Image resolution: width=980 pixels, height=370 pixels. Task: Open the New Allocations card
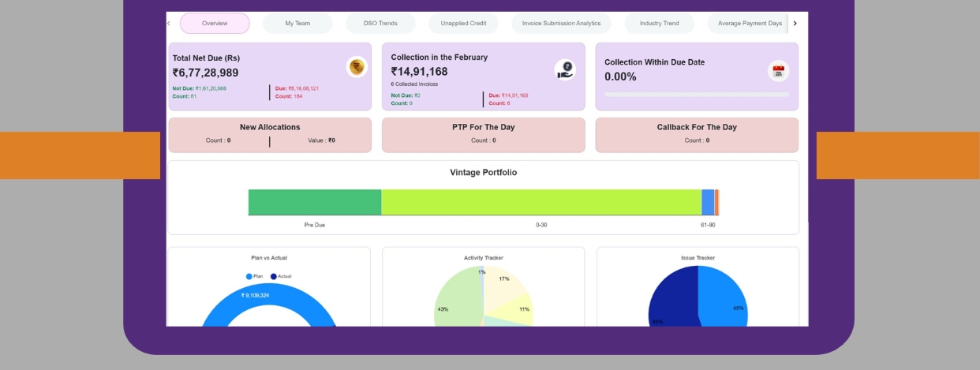tap(270, 135)
